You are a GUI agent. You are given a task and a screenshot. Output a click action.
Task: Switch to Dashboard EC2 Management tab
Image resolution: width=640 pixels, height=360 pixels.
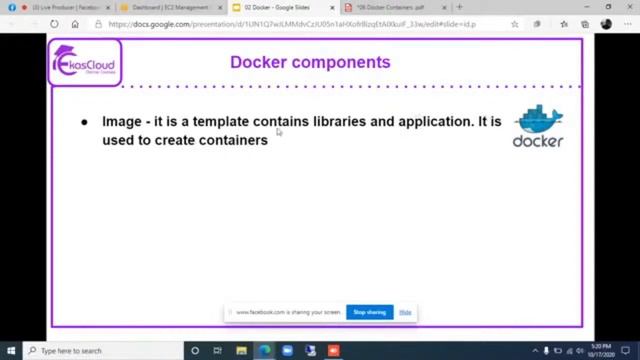click(x=171, y=7)
